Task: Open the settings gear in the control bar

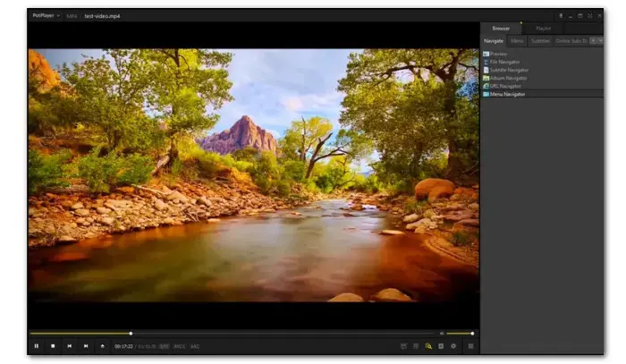Action: [453, 346]
